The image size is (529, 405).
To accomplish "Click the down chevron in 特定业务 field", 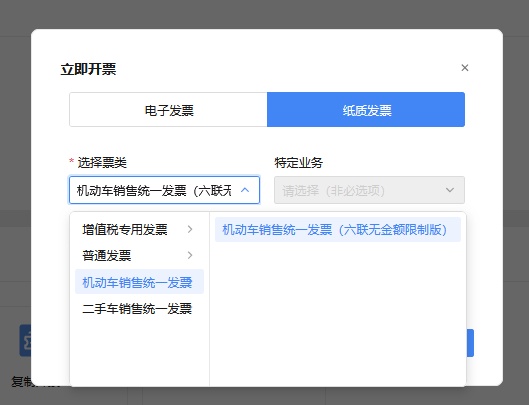I will click(449, 190).
